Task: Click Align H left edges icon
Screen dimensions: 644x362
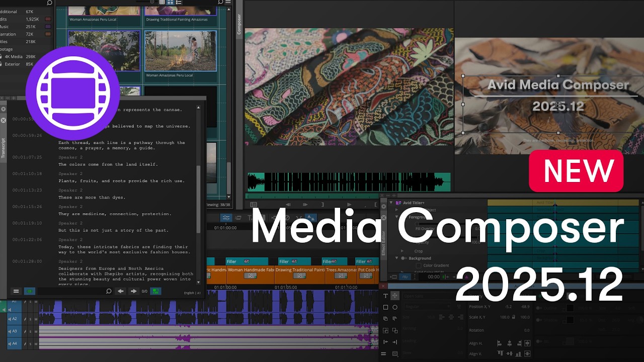Action: [500, 343]
